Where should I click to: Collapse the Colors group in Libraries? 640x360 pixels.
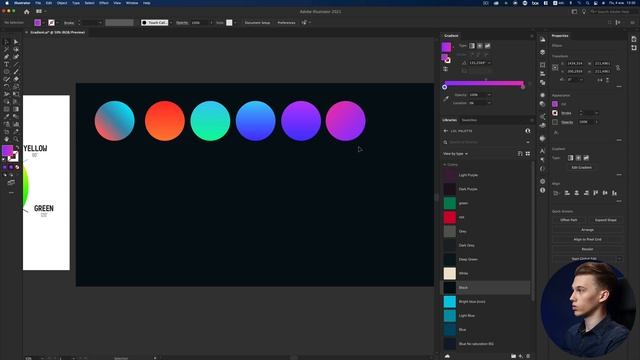(444, 164)
